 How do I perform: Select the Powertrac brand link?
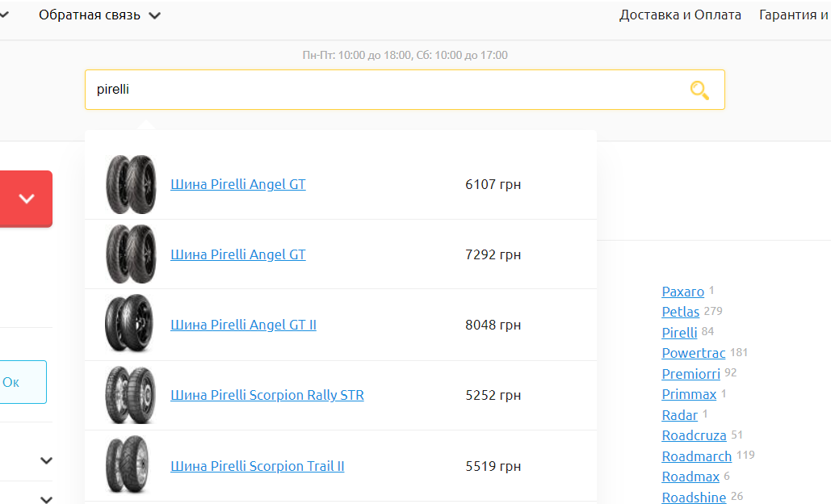tap(693, 353)
